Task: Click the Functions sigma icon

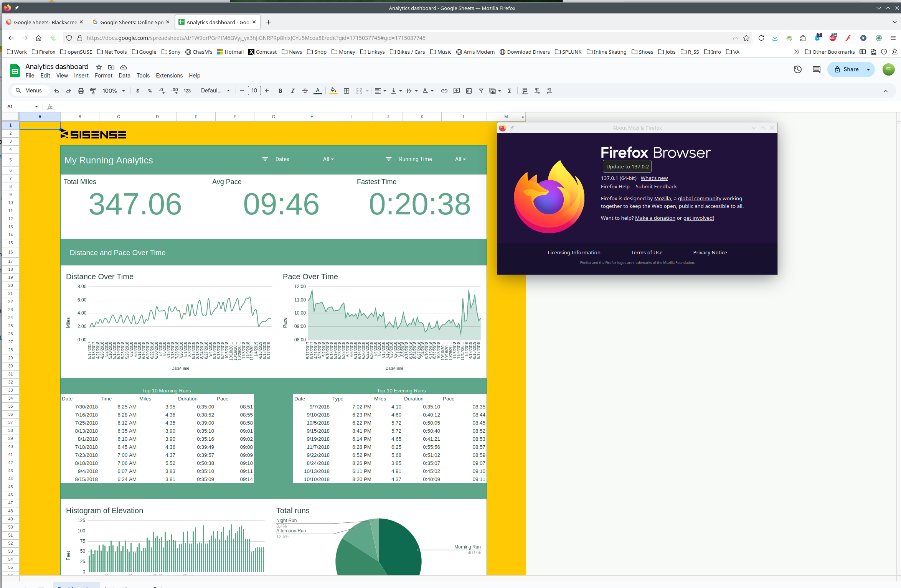Action: click(510, 91)
